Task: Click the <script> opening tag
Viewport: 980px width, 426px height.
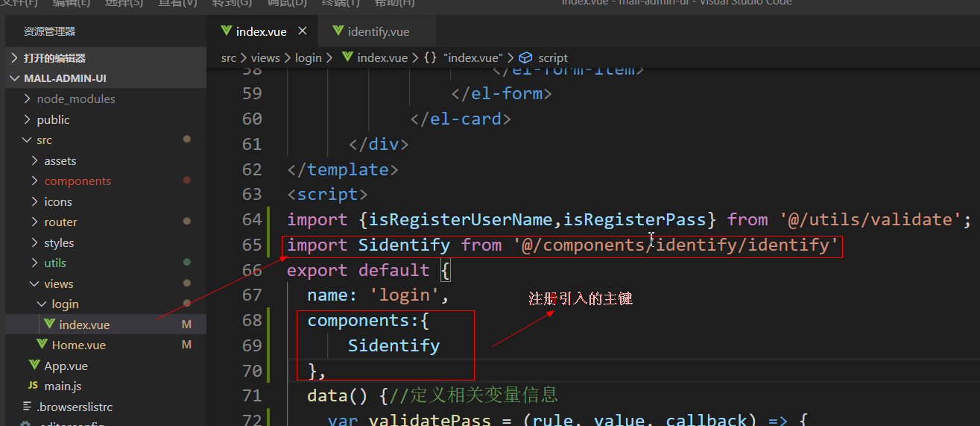Action: pyautogui.click(x=327, y=195)
